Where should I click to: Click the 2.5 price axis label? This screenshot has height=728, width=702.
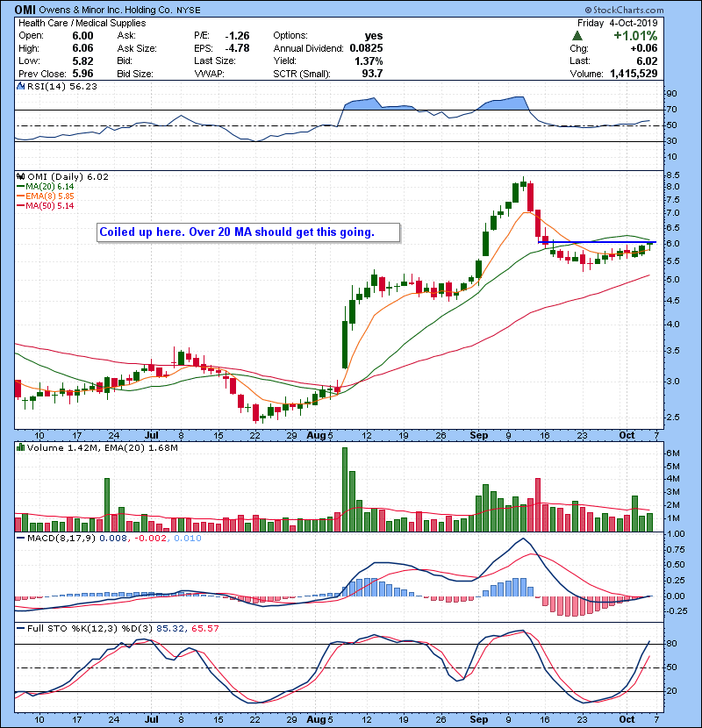673,417
